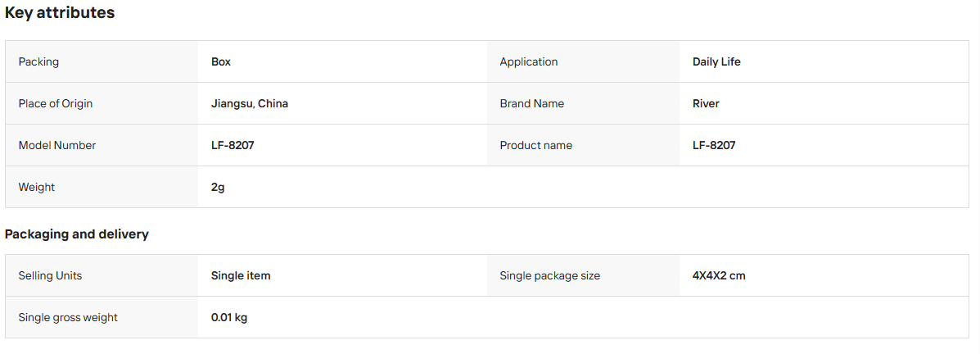The height and width of the screenshot is (354, 980).
Task: Select the Application label
Action: coord(529,62)
